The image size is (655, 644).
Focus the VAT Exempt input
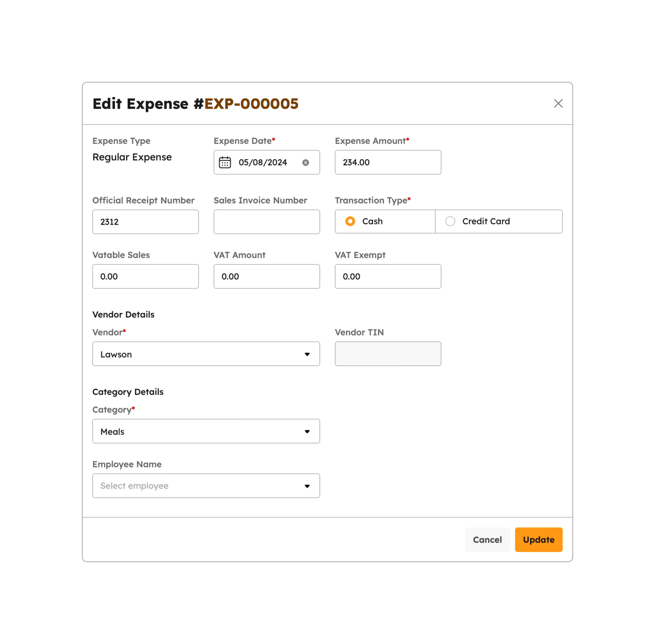tap(388, 276)
